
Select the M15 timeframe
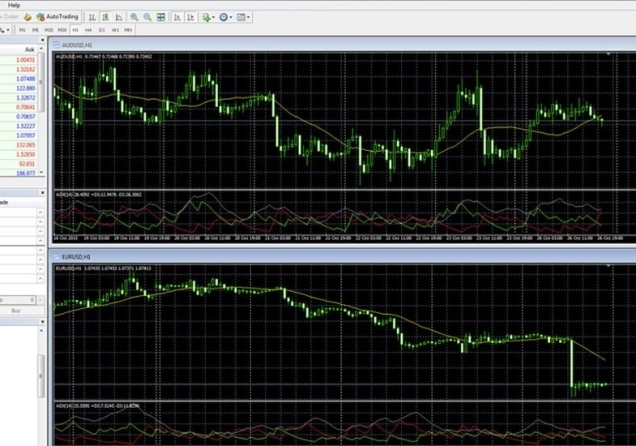coord(49,30)
